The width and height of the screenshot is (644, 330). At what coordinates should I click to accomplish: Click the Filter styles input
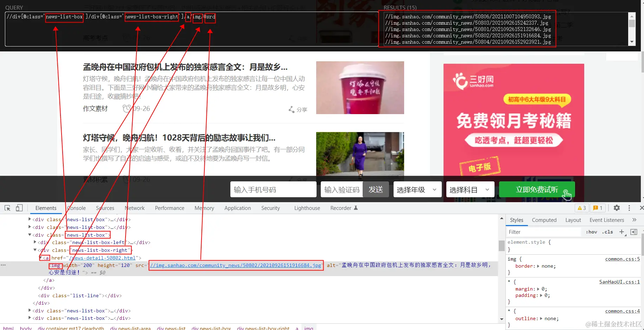tap(544, 232)
